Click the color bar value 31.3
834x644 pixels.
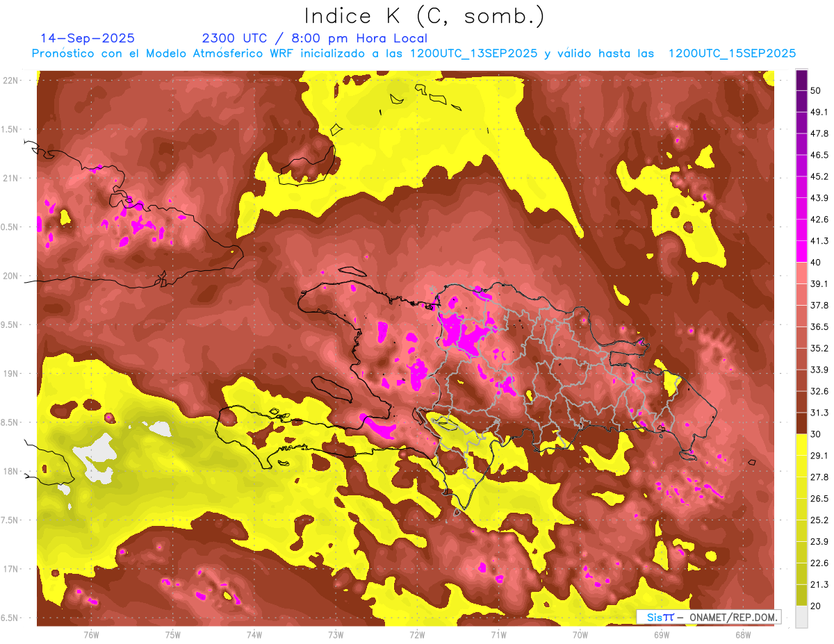819,413
